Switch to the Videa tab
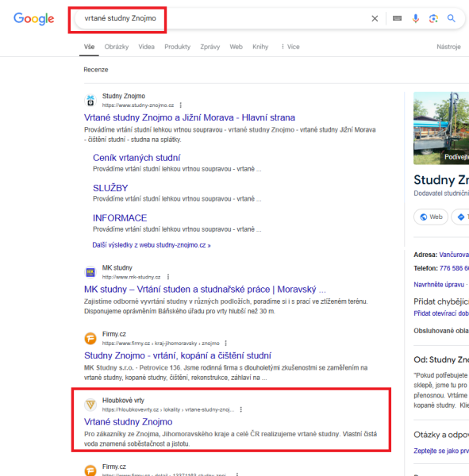This screenshot has height=476, width=469. pos(146,47)
